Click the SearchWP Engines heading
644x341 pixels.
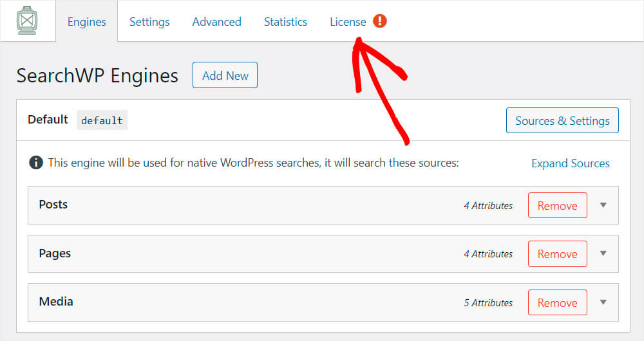point(97,75)
